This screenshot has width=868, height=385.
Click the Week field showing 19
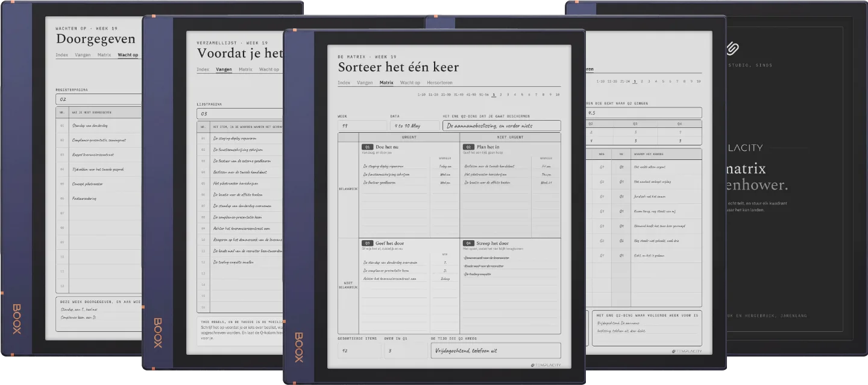pos(362,126)
